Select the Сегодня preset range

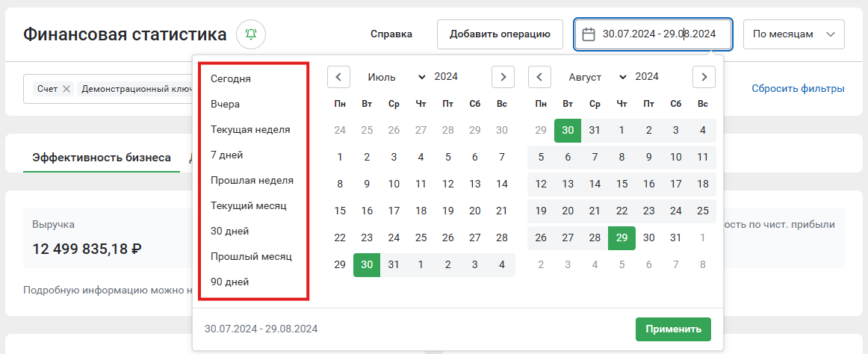(231, 79)
